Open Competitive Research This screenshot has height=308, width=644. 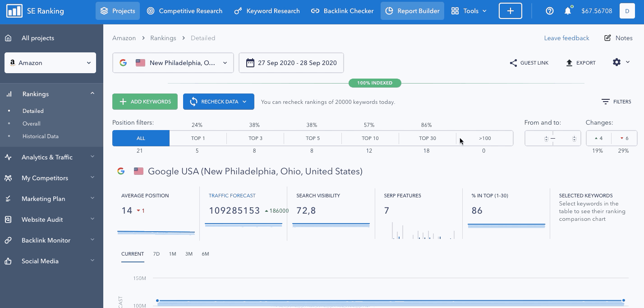(184, 11)
